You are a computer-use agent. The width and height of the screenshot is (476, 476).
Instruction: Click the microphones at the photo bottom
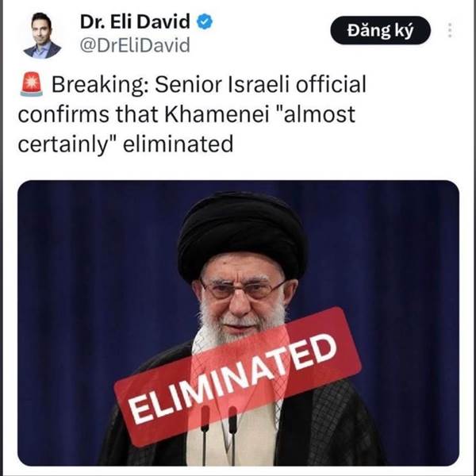coord(219,434)
